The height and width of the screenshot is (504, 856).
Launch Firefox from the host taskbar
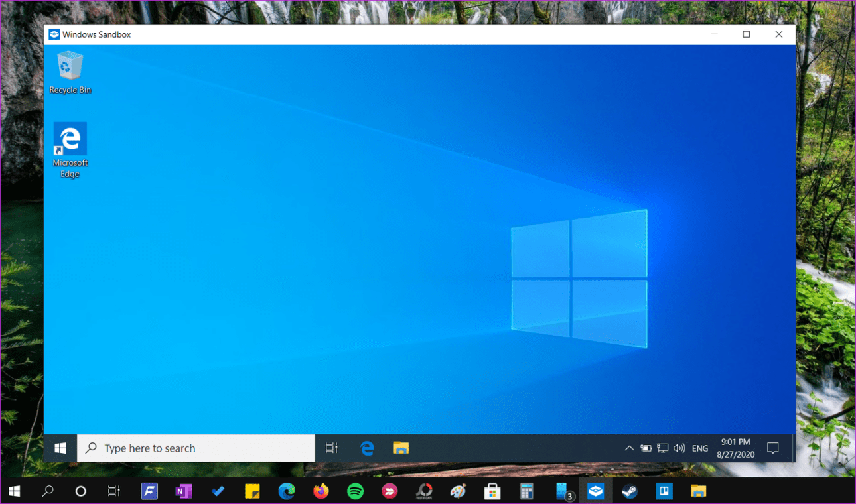point(321,491)
